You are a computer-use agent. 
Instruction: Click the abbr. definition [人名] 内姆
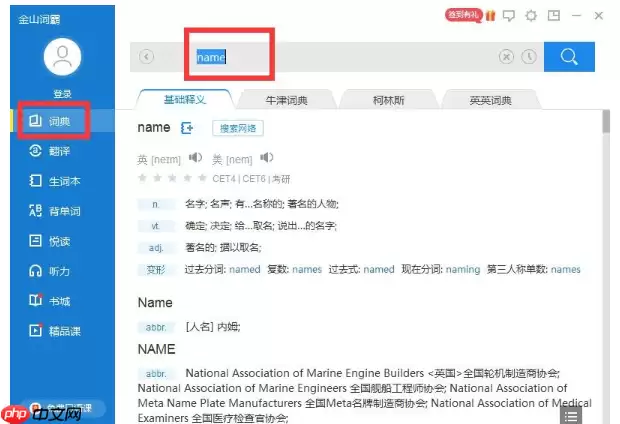coord(213,327)
